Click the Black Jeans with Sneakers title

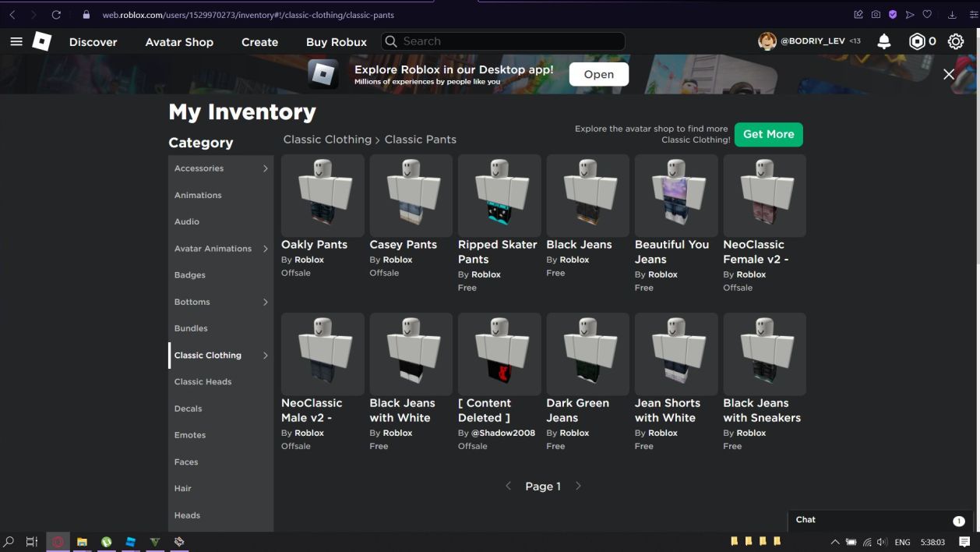[762, 411]
